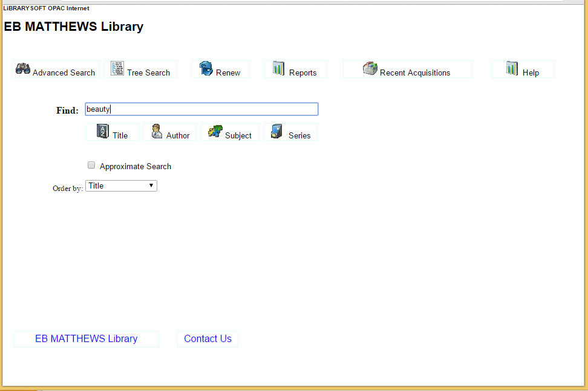
Task: Click the Advanced Search binoculars icon
Action: 23,68
